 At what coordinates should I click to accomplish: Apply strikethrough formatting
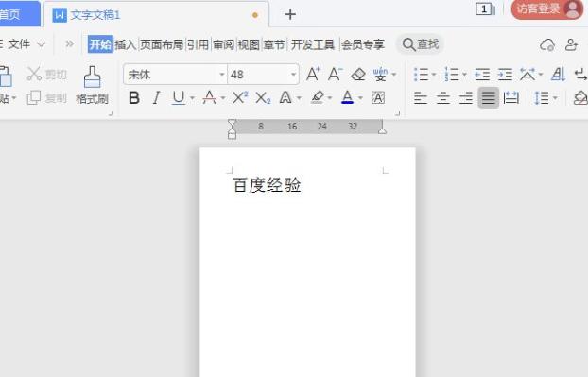click(209, 98)
